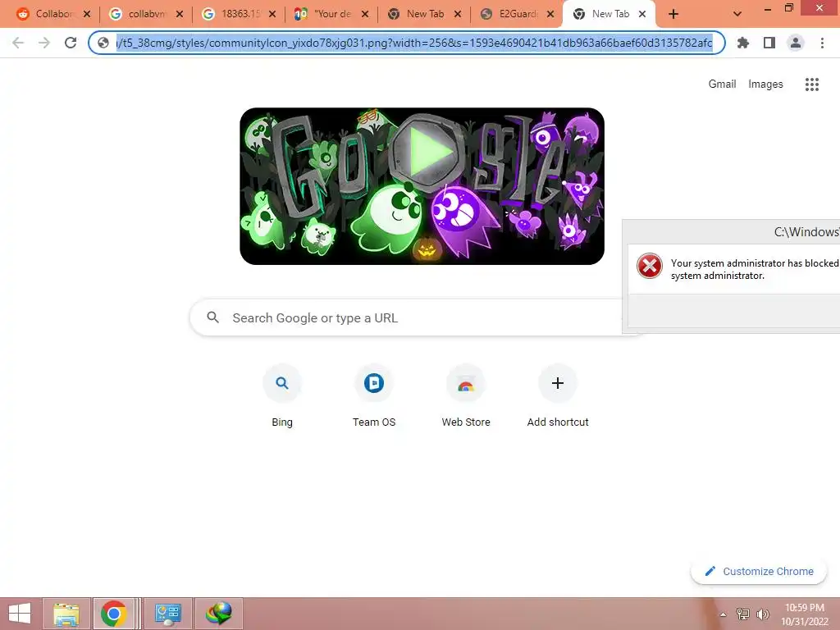Click the Chrome taskbar icon

click(x=113, y=614)
